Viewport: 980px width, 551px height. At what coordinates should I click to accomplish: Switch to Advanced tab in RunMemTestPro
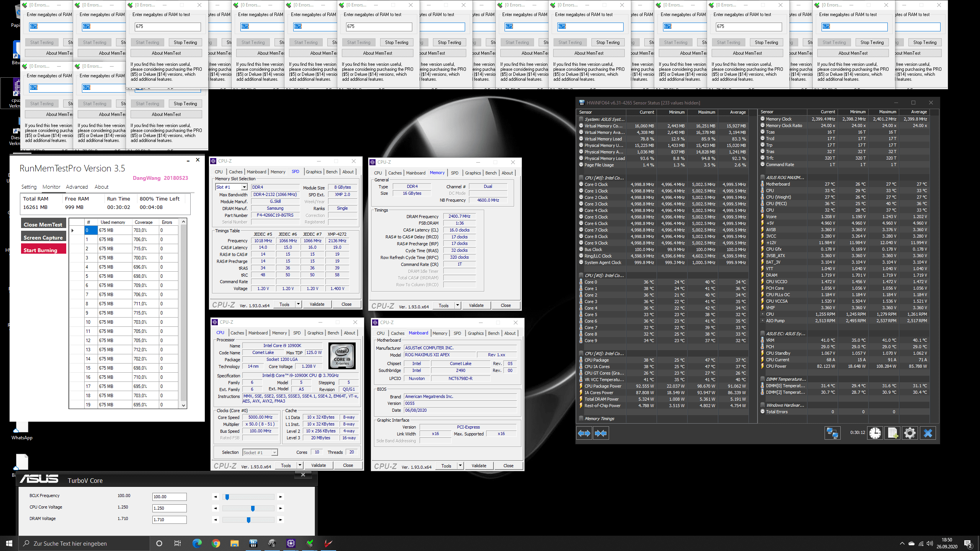click(77, 187)
